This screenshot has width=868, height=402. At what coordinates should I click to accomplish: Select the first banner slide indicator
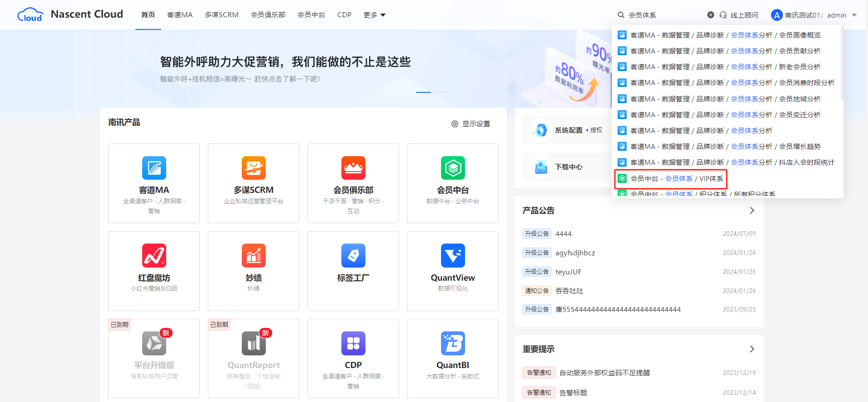tap(423, 92)
